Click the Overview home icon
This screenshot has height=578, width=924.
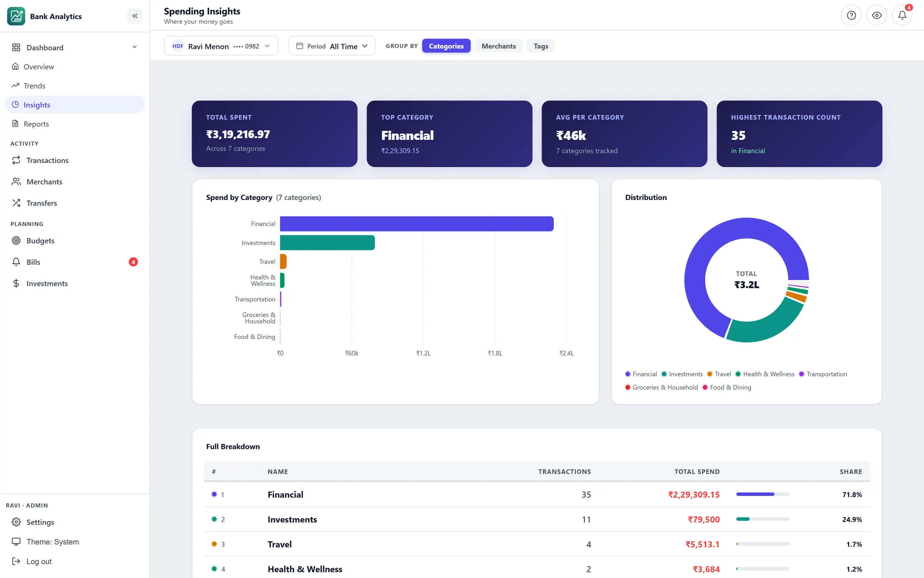15,66
